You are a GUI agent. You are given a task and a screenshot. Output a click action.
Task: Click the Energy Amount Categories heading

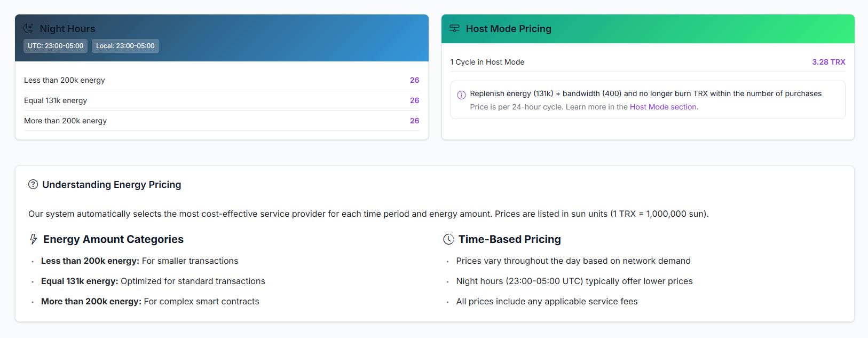pyautogui.click(x=113, y=239)
